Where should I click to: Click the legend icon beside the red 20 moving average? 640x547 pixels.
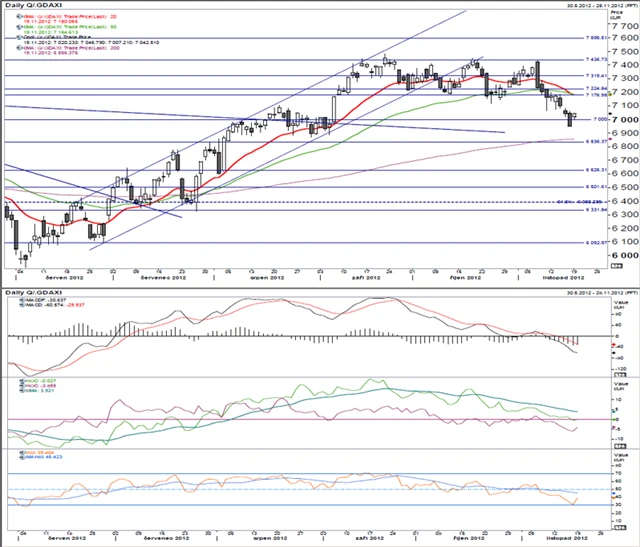click(x=19, y=16)
